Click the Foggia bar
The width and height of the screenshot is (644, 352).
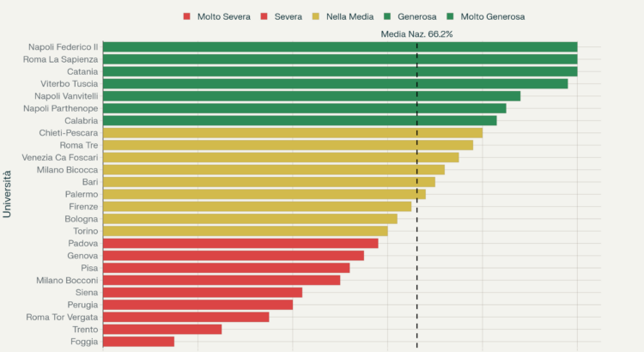click(x=138, y=342)
